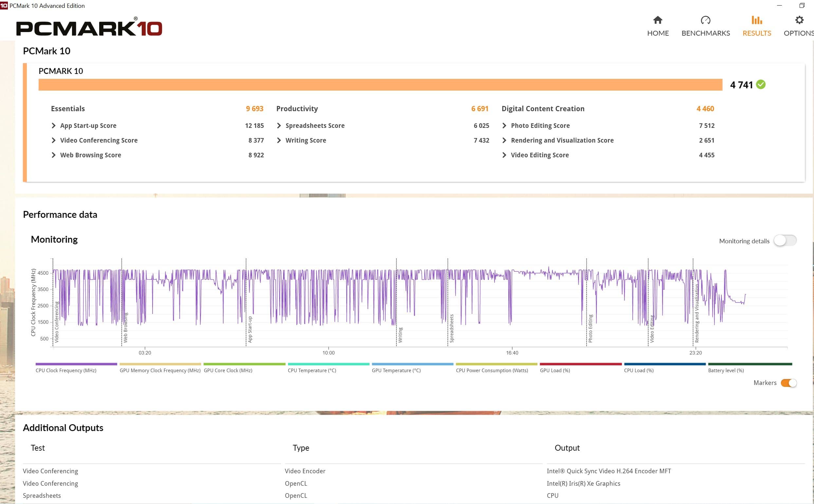Click the PCMark 10 logo

click(89, 27)
